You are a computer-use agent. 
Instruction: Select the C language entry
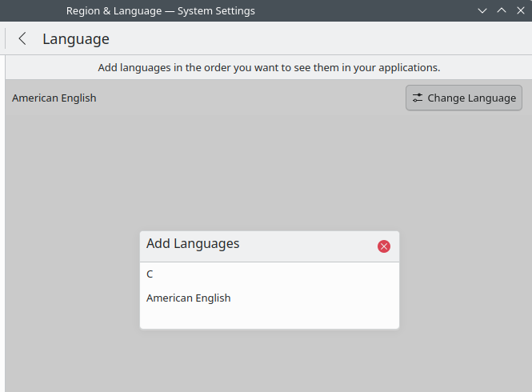click(x=150, y=274)
